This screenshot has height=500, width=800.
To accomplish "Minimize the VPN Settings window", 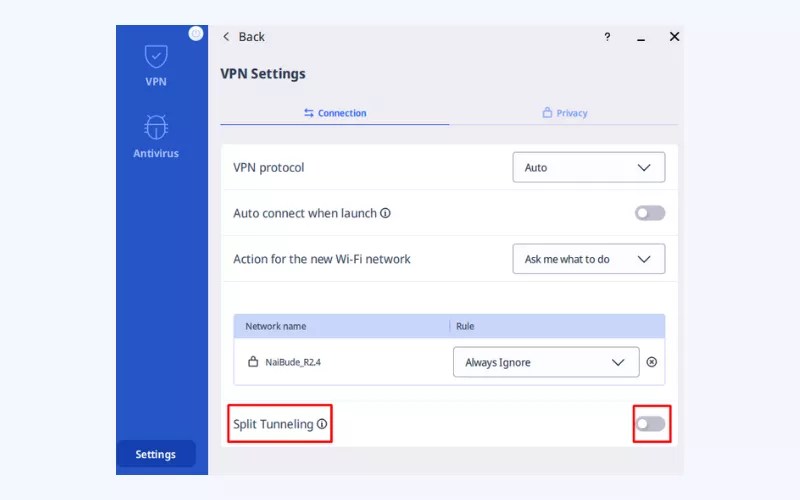I will pos(641,38).
